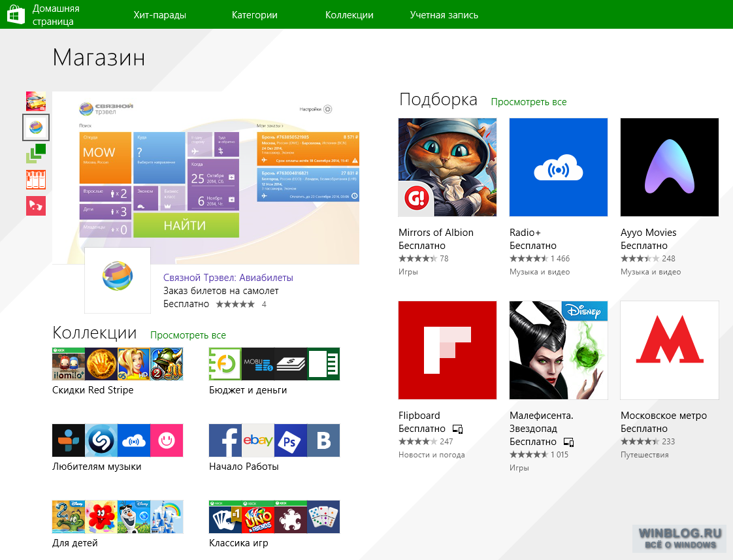View all Подборка apps via Просмотреть все
Viewport: 733px width, 560px height.
click(529, 102)
